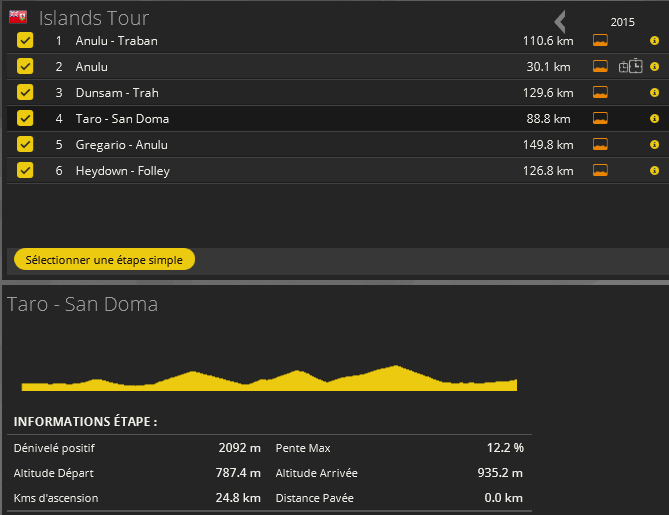669x515 pixels.
Task: Click the Altitude Arrivée 935.2 m value
Action: 500,473
